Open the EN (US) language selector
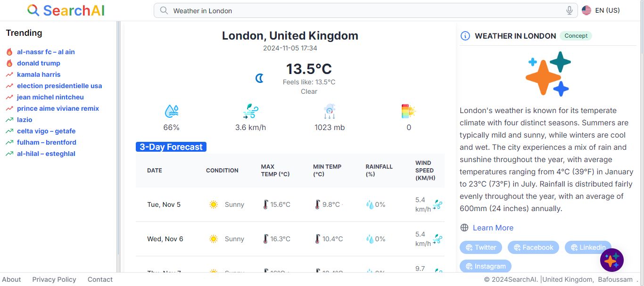 [601, 10]
